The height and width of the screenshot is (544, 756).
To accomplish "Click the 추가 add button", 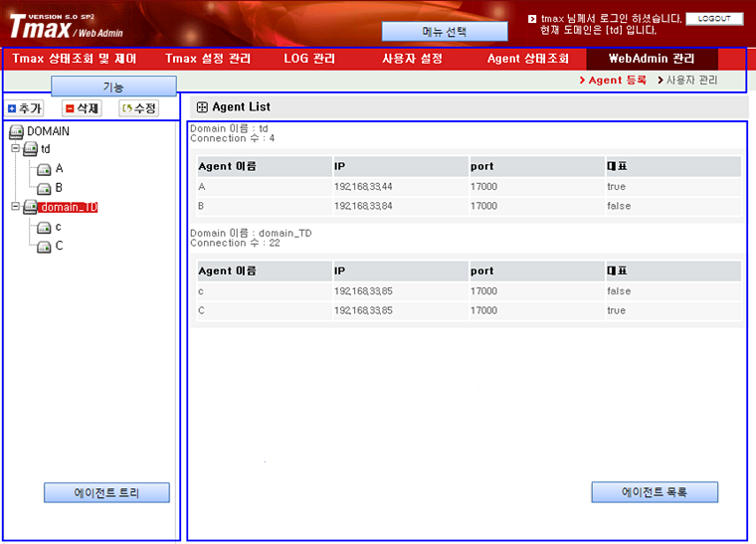I will pyautogui.click(x=25, y=108).
